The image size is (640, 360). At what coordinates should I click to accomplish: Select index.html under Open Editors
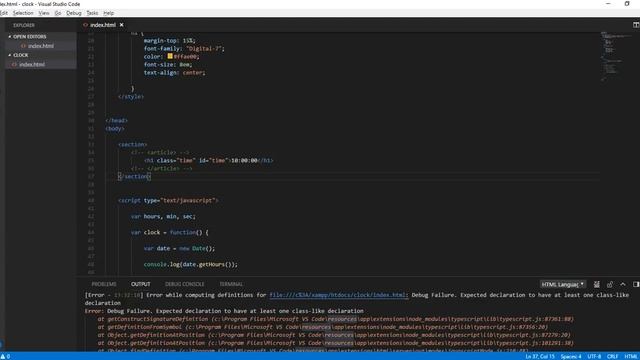40,46
